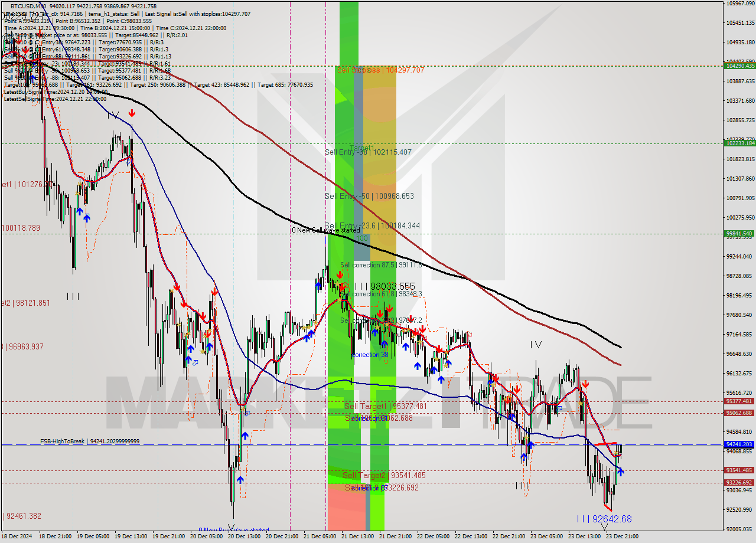This screenshot has height=543, width=756.
Task: Click the red 93226.692 price tag
Action: pyautogui.click(x=739, y=482)
